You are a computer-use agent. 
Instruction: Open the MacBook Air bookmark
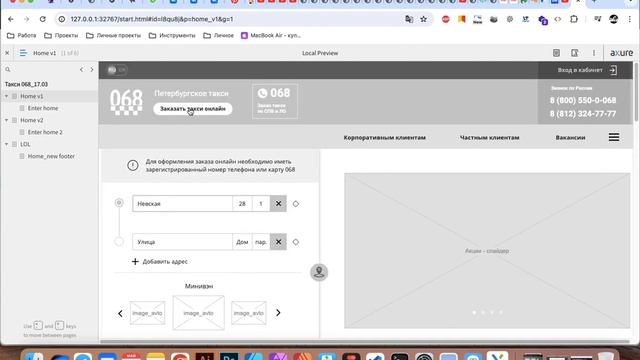[x=271, y=36]
